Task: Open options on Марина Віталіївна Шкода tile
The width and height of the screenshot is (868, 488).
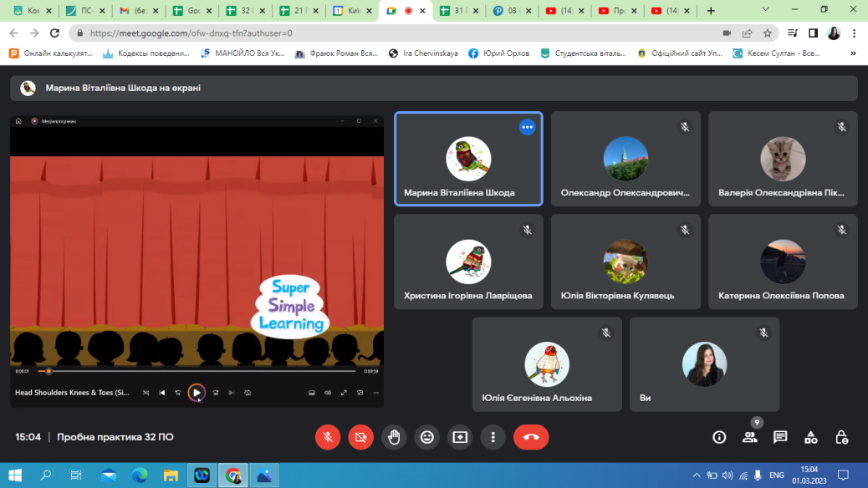Action: pos(527,127)
